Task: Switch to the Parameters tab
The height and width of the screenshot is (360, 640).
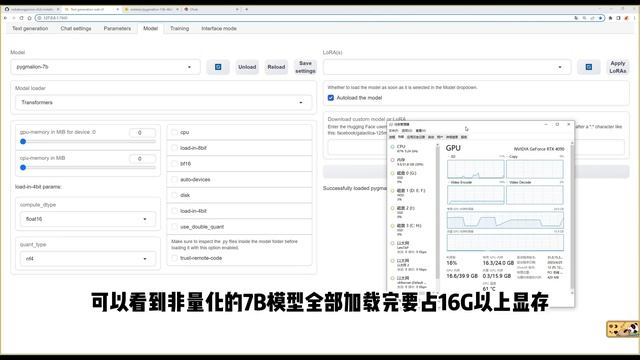Action: (x=117, y=29)
